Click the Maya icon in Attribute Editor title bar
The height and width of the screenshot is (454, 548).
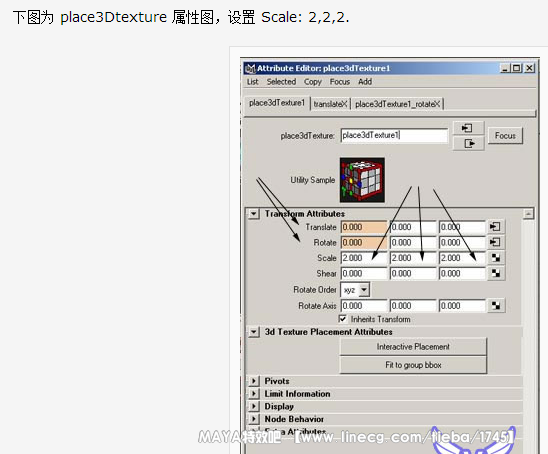tap(250, 69)
